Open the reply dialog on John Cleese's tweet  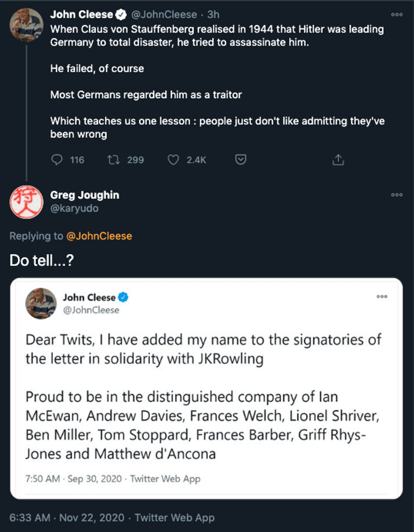[57, 160]
